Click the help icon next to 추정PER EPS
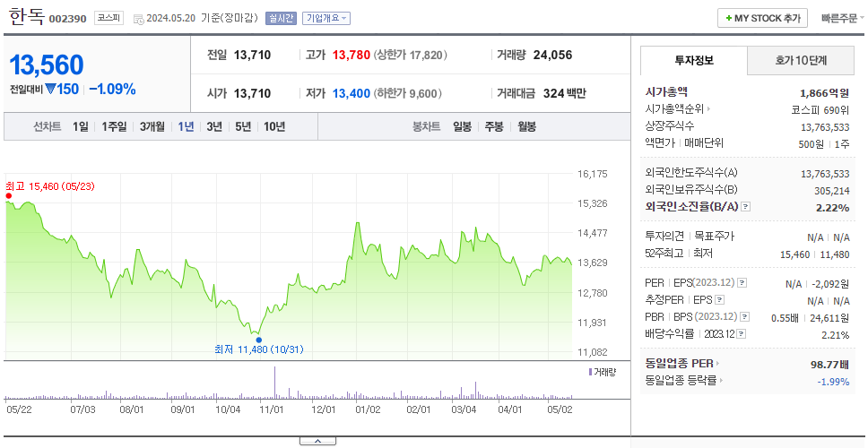The height and width of the screenshot is (448, 868). click(719, 300)
